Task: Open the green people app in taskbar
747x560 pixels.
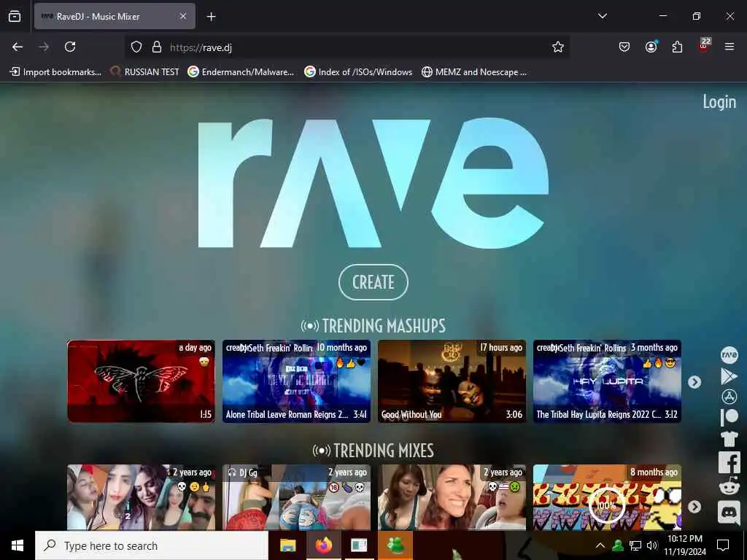Action: pyautogui.click(x=395, y=545)
